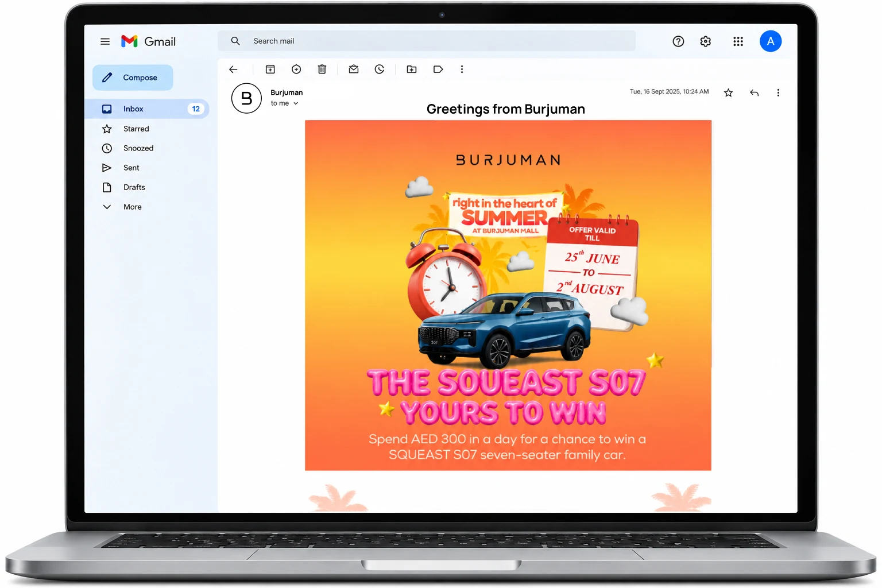
Task: Open the Settings gear icon
Action: click(x=706, y=41)
